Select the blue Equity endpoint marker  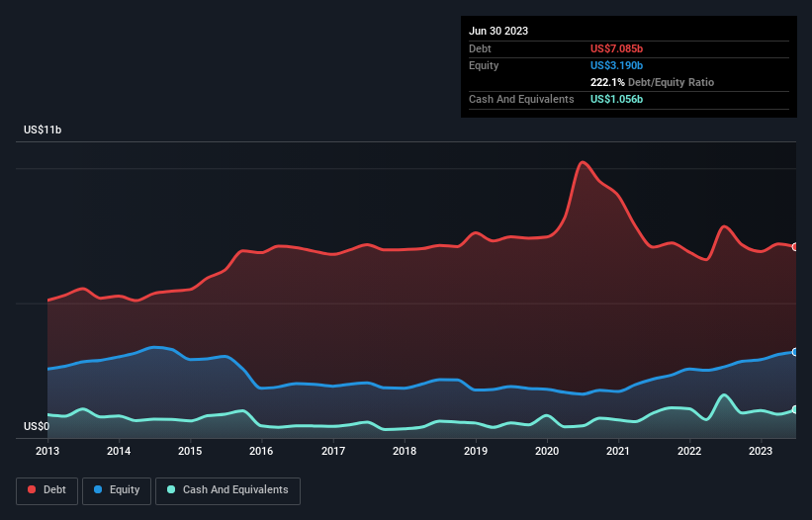point(795,352)
